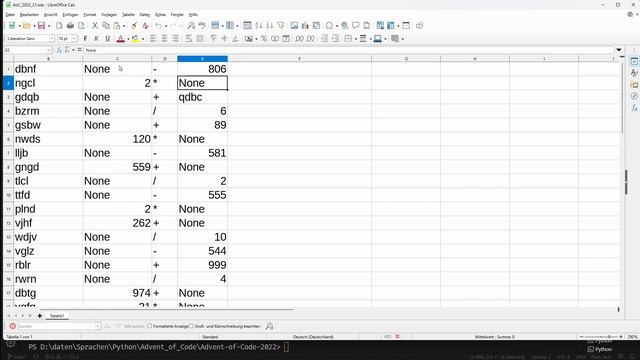Toggle Italic (K) formatting
Image resolution: width=640 pixels, height=360 pixels.
[96, 38]
